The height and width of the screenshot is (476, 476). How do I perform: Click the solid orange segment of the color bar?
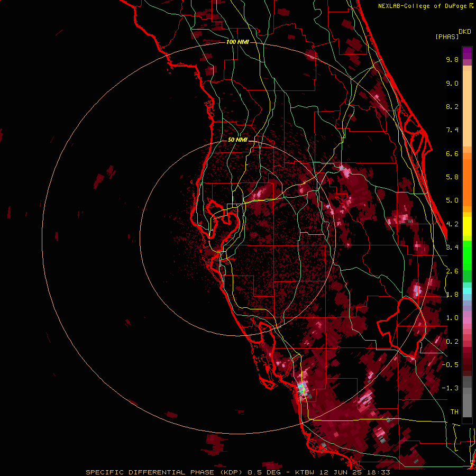point(467,182)
